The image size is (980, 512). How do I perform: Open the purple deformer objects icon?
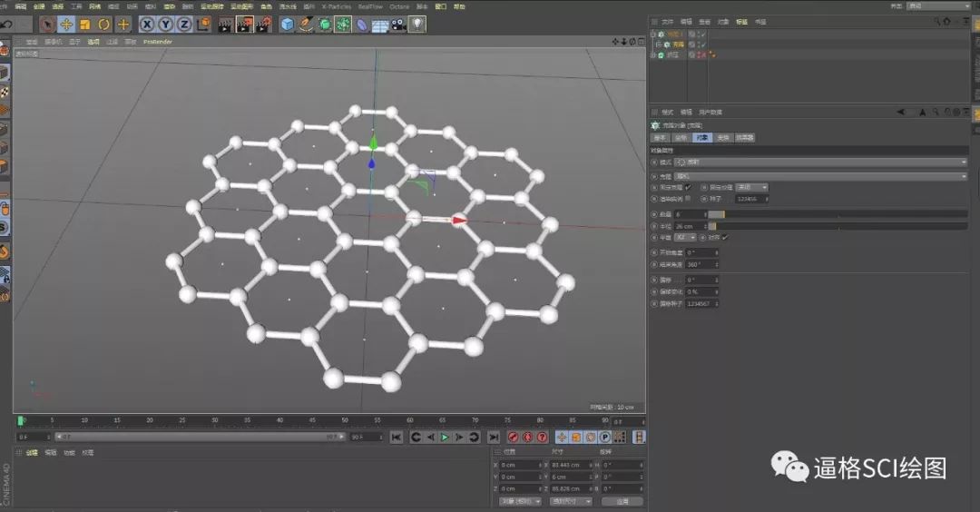tap(362, 25)
